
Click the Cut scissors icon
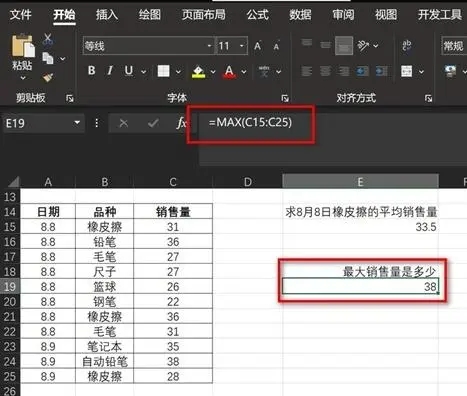[48, 39]
